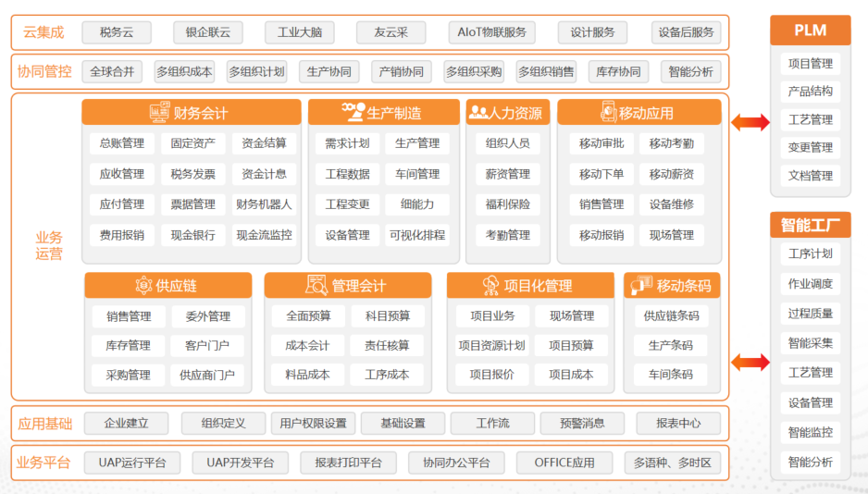Select 可视化排程 module

417,235
